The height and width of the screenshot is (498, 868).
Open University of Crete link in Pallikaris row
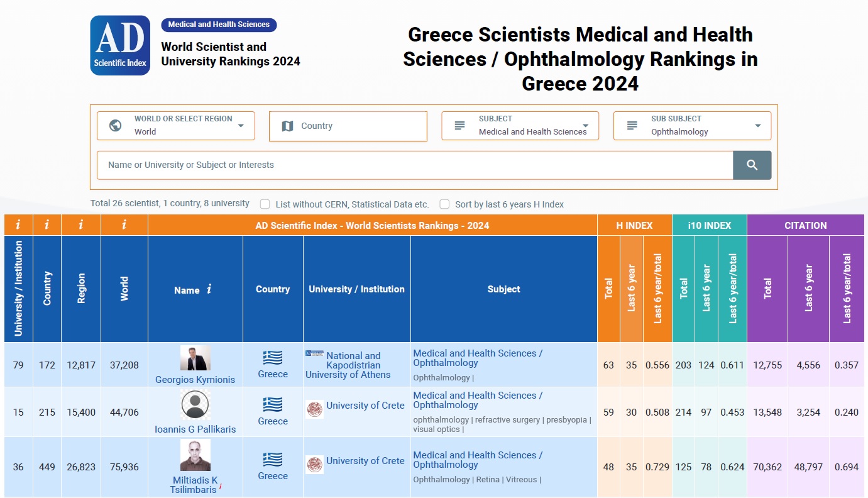[365, 406]
